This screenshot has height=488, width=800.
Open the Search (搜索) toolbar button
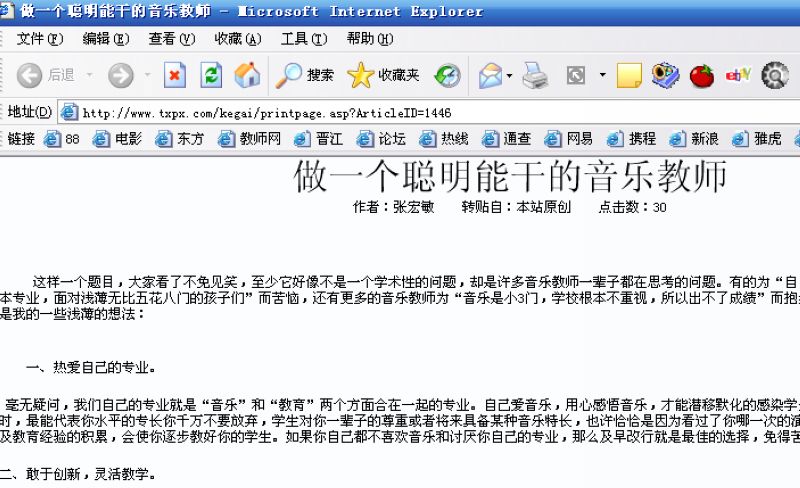(x=305, y=76)
